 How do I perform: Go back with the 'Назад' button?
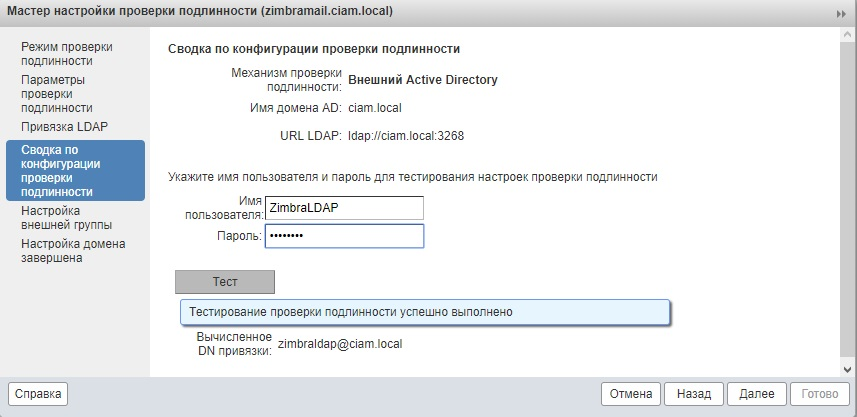click(693, 394)
